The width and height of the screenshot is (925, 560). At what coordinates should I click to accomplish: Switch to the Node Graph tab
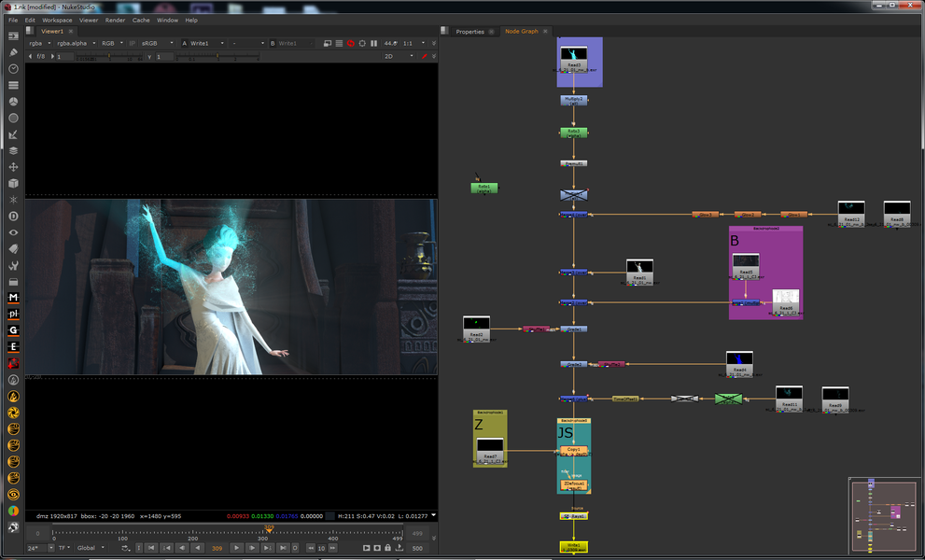tap(522, 32)
